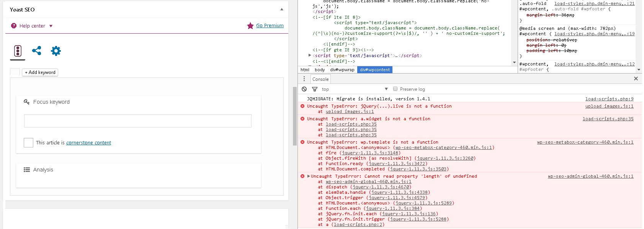Open load-styles.php admin-menu :19 stylesheet link

[x=594, y=34]
